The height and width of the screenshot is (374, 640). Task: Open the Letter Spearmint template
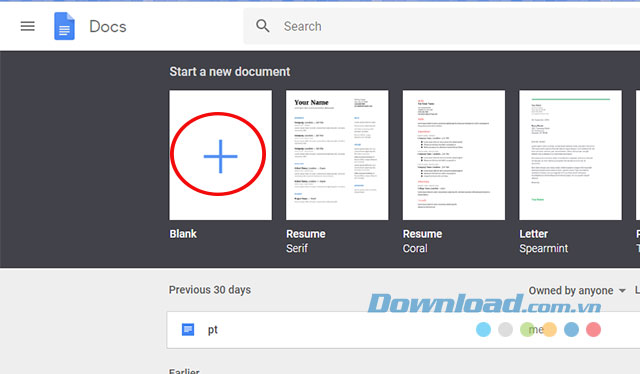click(571, 155)
